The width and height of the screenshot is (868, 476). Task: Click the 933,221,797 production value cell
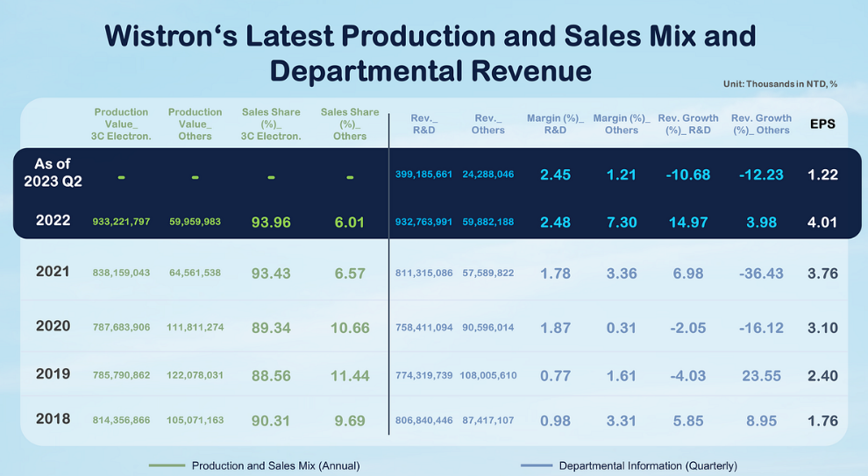(121, 222)
